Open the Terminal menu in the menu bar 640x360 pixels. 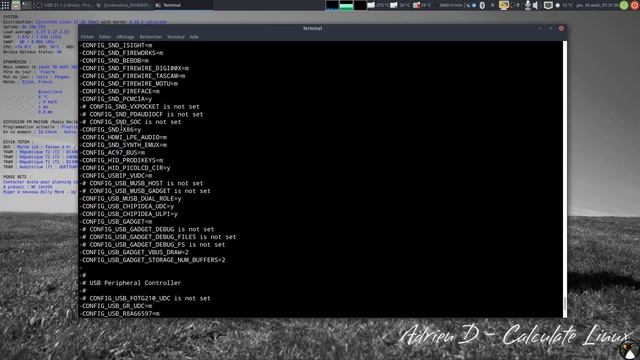pos(176,37)
